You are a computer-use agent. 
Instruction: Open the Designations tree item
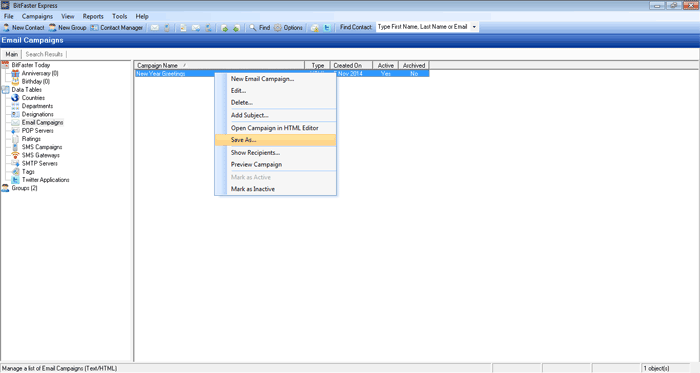(x=33, y=114)
